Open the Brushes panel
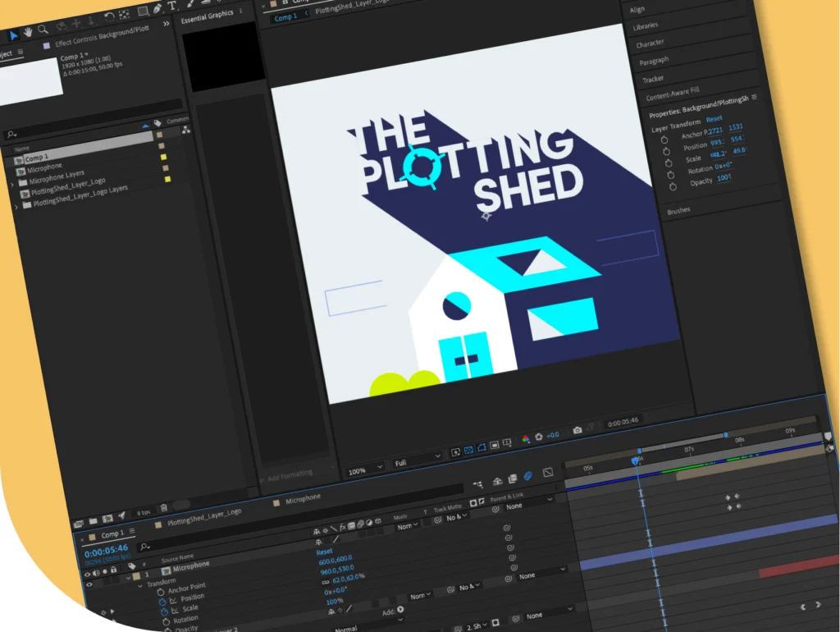840x632 pixels. tap(678, 211)
